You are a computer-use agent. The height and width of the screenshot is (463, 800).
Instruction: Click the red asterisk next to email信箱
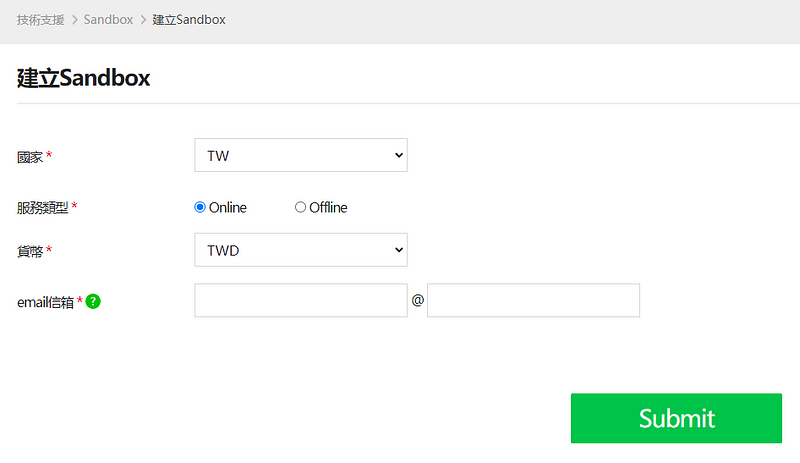click(80, 300)
